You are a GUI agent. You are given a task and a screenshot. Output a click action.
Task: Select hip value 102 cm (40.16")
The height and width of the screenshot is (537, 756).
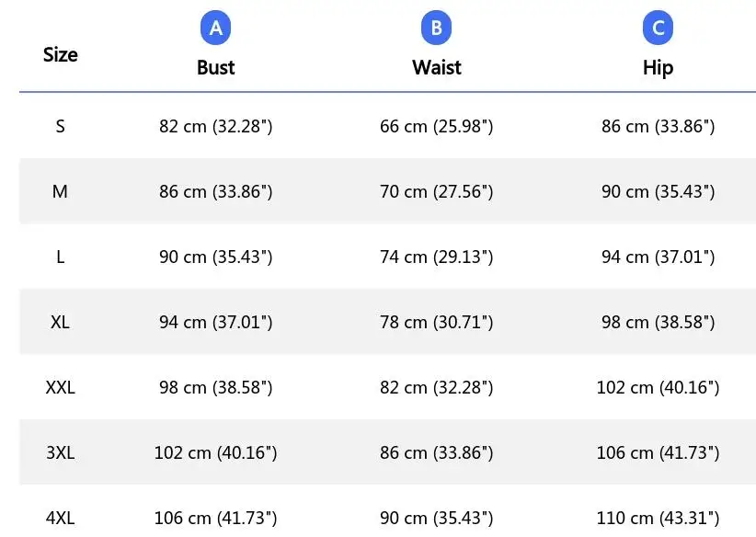(658, 387)
